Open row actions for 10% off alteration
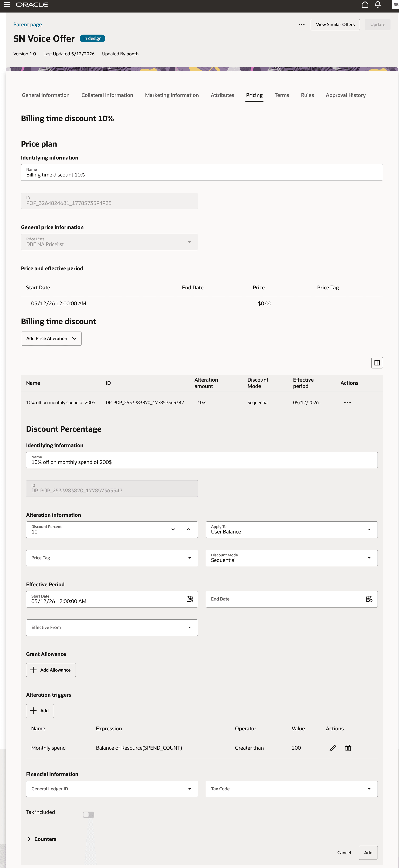The height and width of the screenshot is (868, 399). point(347,402)
